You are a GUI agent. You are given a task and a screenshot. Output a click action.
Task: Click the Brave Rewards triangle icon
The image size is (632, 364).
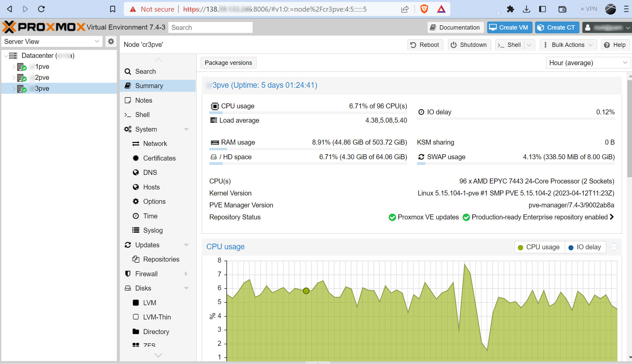tap(441, 9)
